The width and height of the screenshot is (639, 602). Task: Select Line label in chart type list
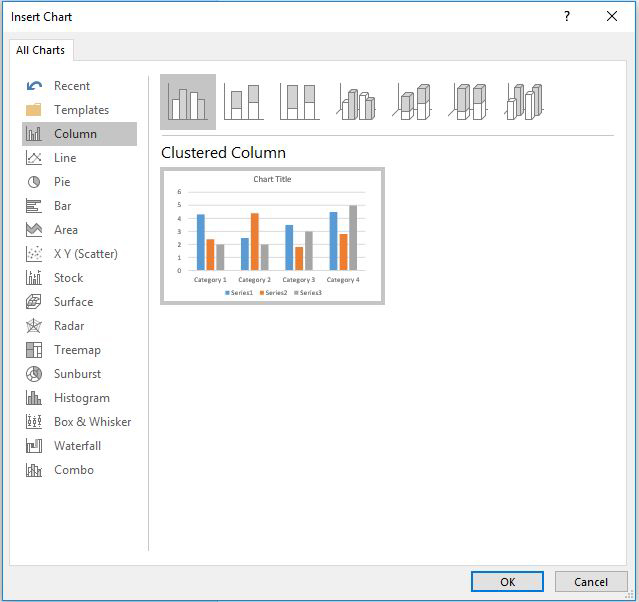[65, 158]
